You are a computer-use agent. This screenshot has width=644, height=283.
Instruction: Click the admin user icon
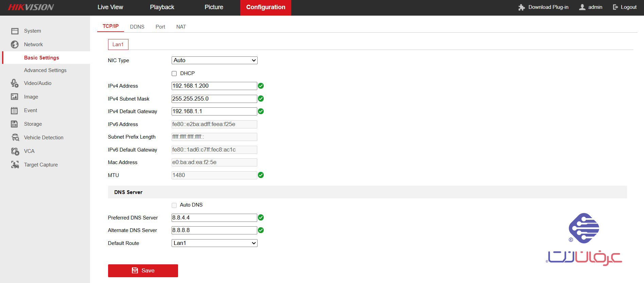coord(582,7)
